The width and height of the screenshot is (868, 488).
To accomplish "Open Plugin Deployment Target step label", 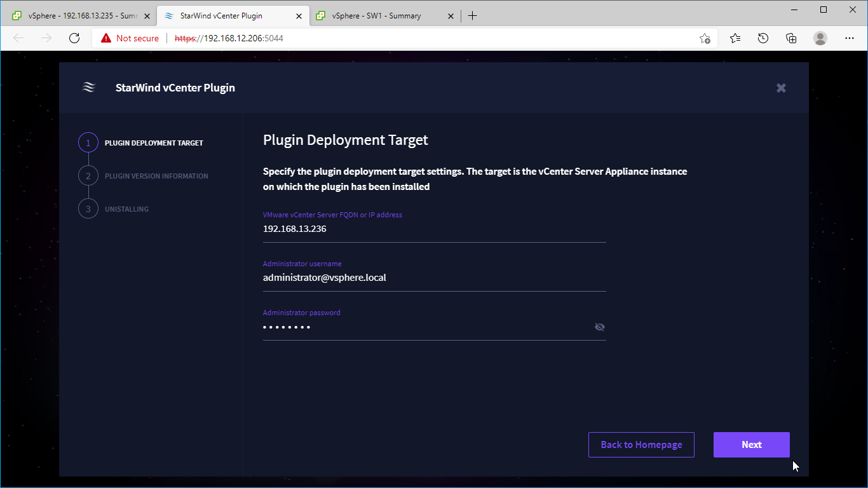I will tap(154, 143).
